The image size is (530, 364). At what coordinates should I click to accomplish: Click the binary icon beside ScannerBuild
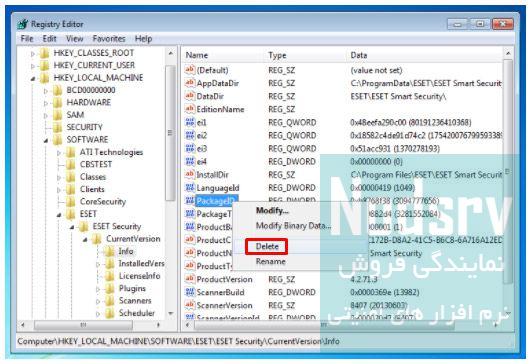tap(190, 292)
